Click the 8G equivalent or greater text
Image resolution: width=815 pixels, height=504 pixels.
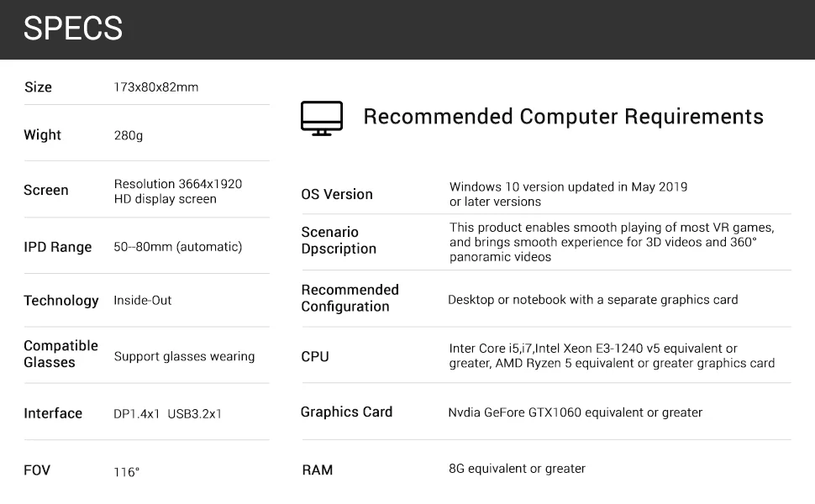coord(517,469)
